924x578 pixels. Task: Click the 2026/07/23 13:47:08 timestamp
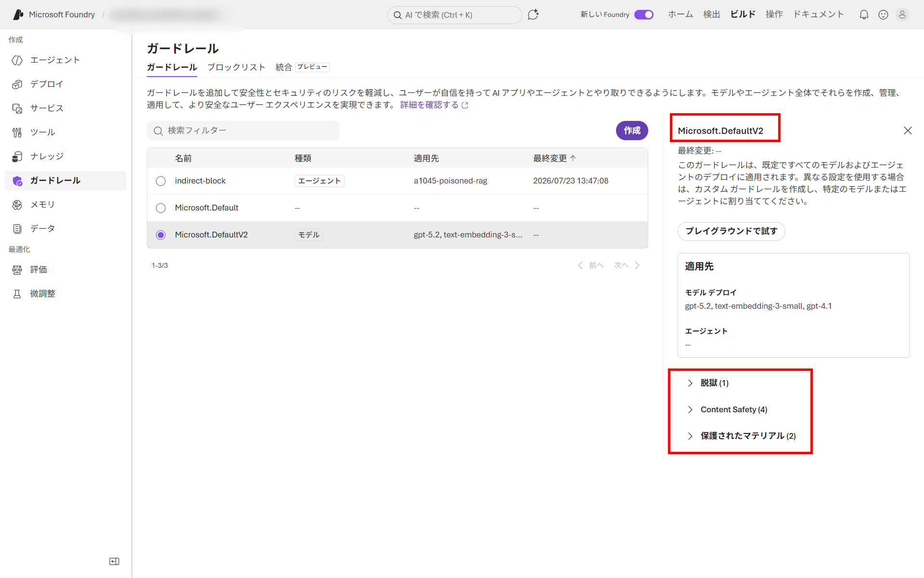[x=571, y=181]
